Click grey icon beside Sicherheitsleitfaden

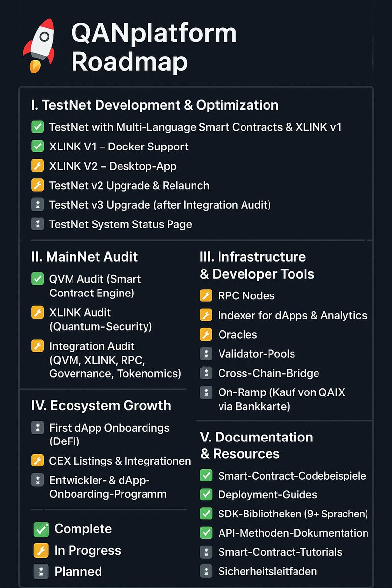coord(206,571)
